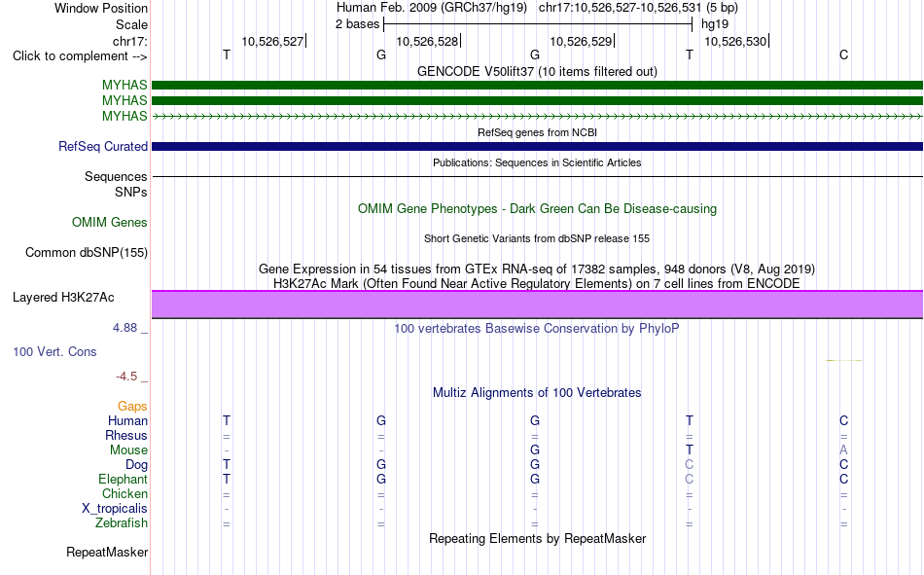This screenshot has width=924, height=575.
Task: Select the Human species label
Action: coord(127,420)
